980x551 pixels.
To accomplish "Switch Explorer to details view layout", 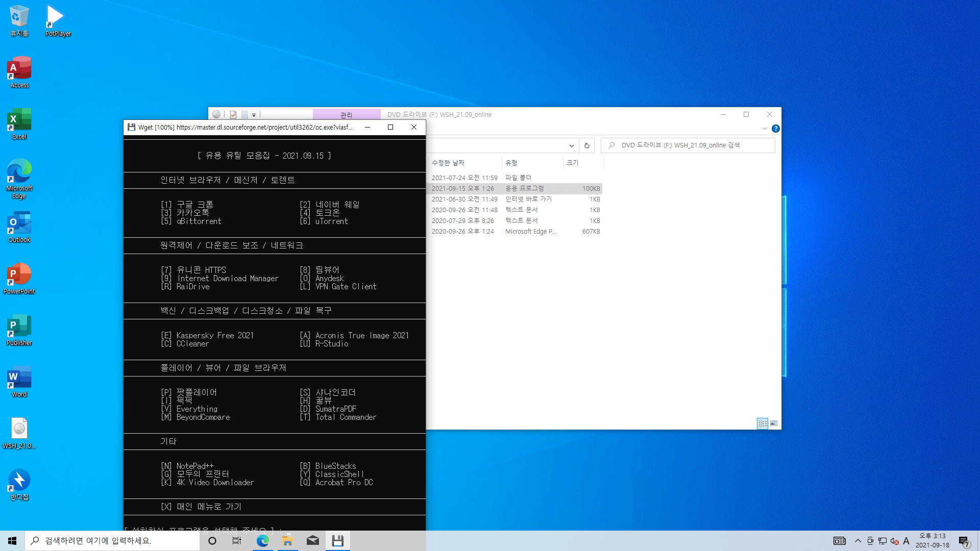I will (763, 423).
